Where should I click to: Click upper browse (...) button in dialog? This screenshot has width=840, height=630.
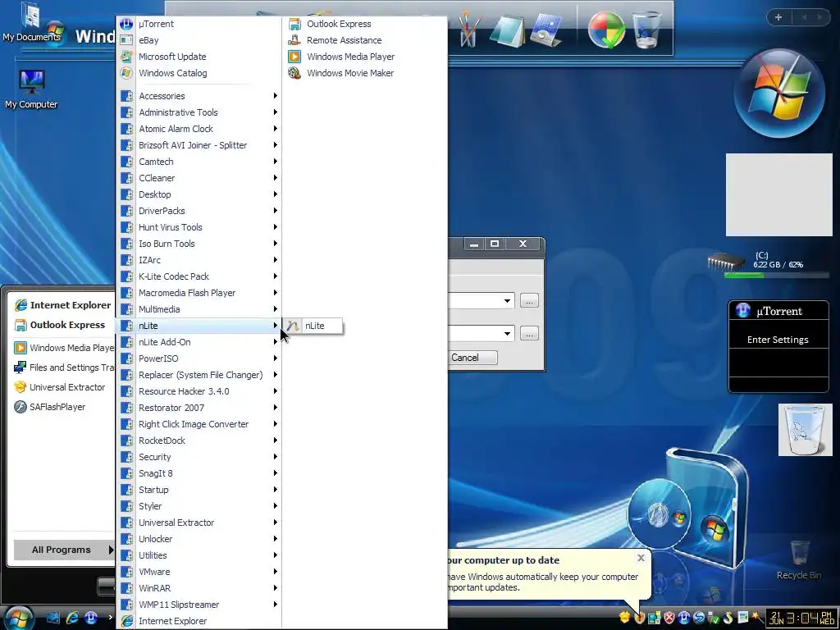pyautogui.click(x=529, y=301)
